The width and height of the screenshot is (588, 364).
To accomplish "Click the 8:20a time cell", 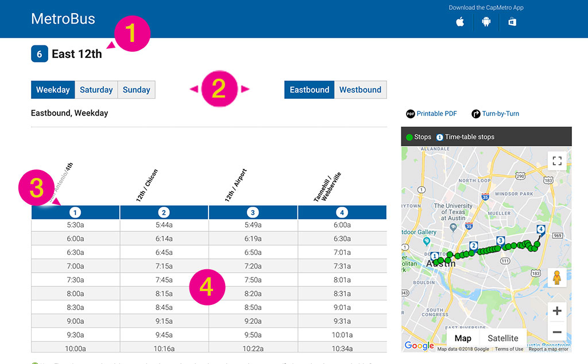I will point(253,293).
